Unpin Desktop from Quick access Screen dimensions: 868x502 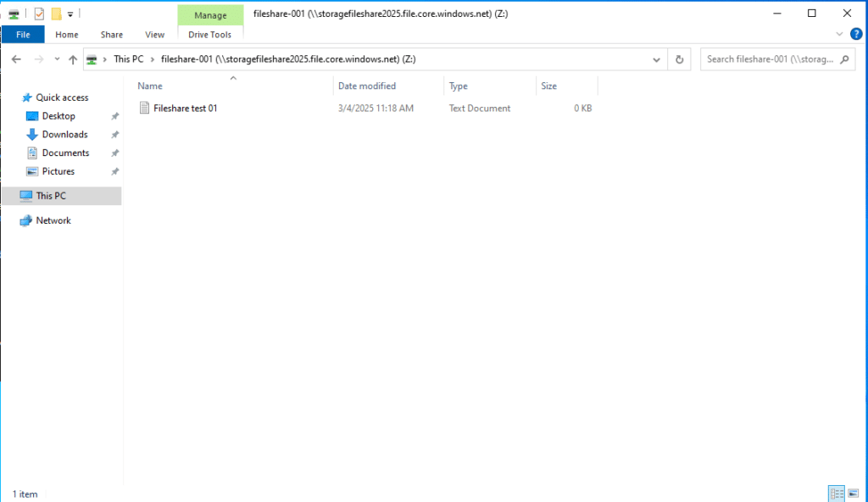(115, 116)
